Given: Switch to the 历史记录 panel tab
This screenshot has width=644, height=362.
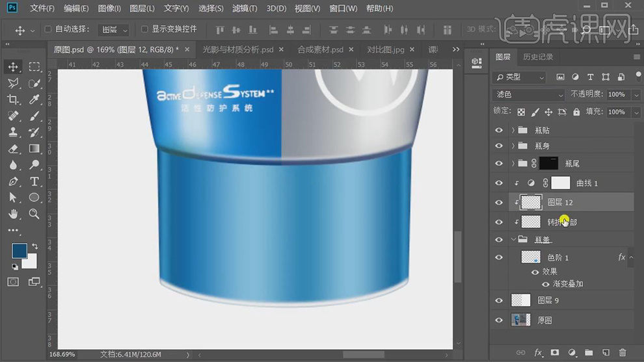Looking at the screenshot, I should 538,57.
